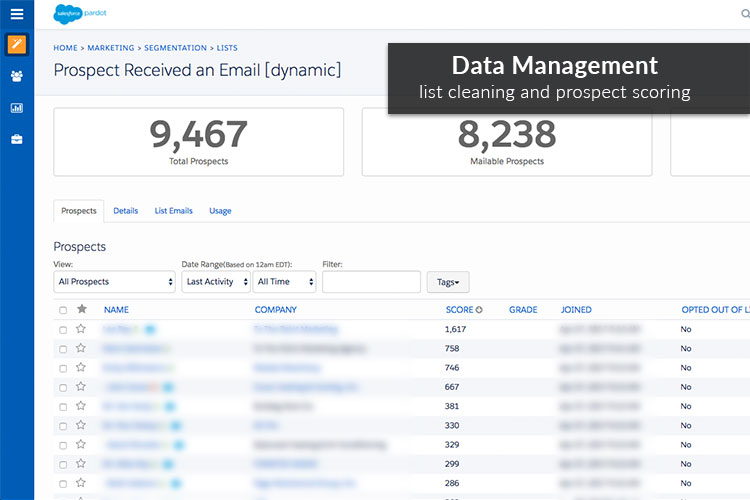Star the prospect with score 758
Screen dimensions: 750x500
(x=81, y=348)
